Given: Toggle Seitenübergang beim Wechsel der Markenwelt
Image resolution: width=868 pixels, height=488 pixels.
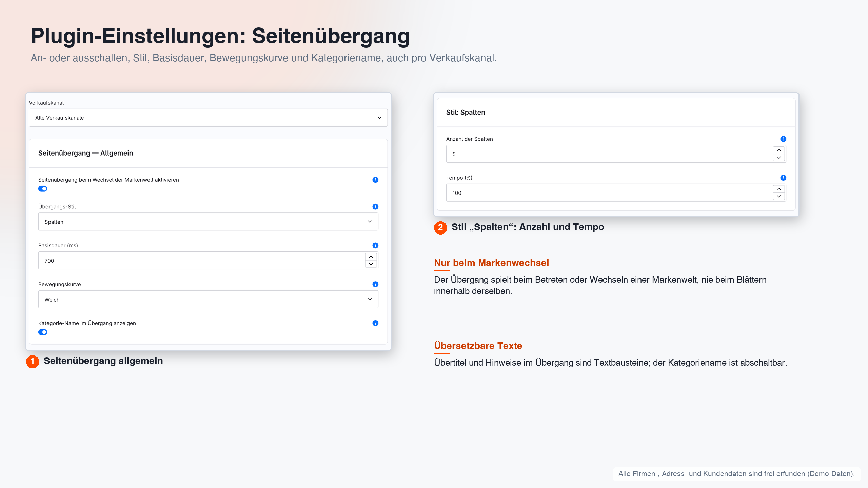Looking at the screenshot, I should tap(43, 189).
